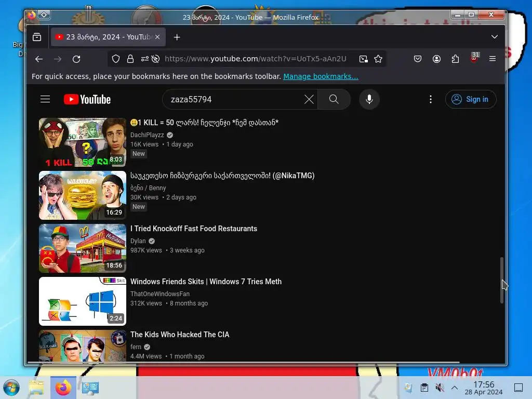Bookmark this page with the star
Screen dimensions: 532x399
tap(378, 59)
